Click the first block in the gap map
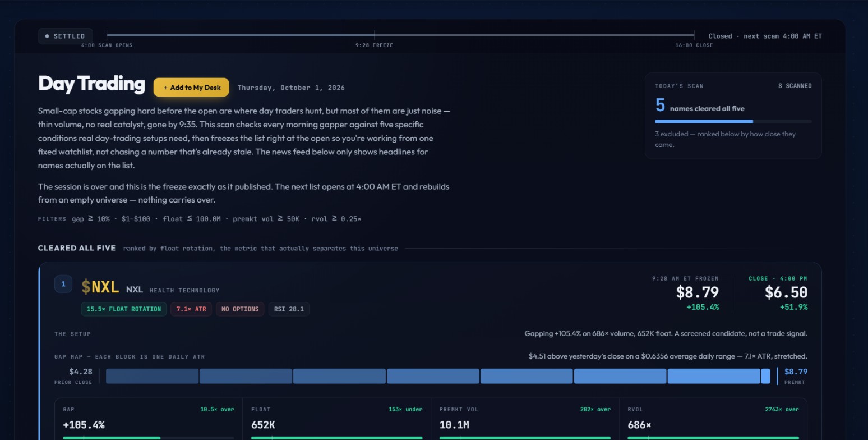The image size is (868, 440). [x=152, y=376]
